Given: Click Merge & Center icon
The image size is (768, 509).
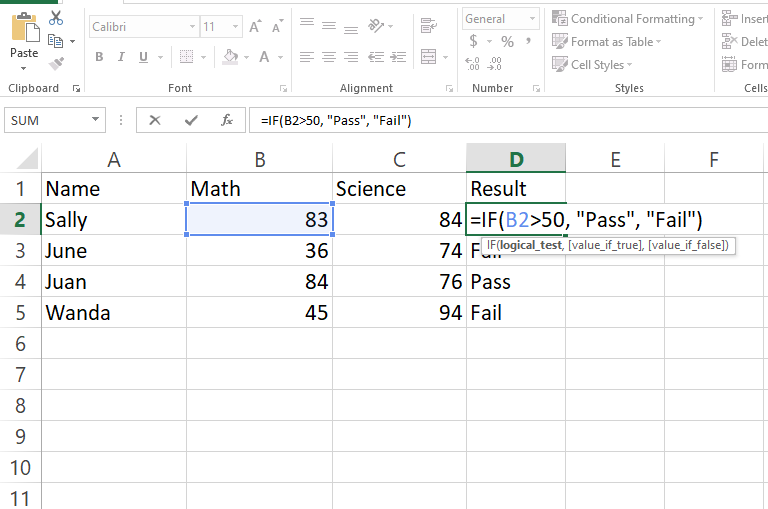Looking at the screenshot, I should (x=429, y=57).
